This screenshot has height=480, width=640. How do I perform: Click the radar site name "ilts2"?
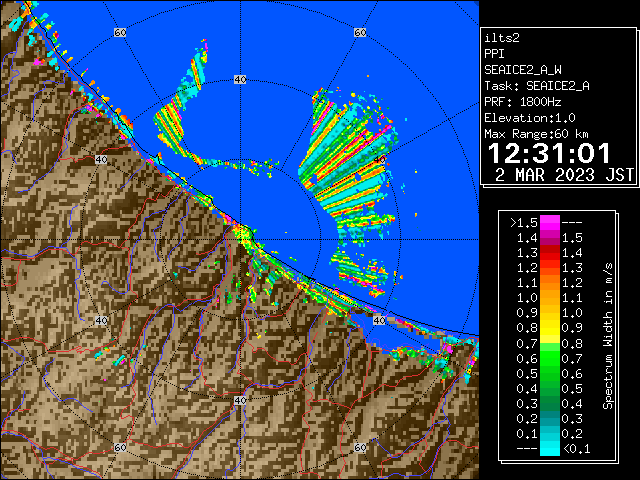click(x=502, y=38)
